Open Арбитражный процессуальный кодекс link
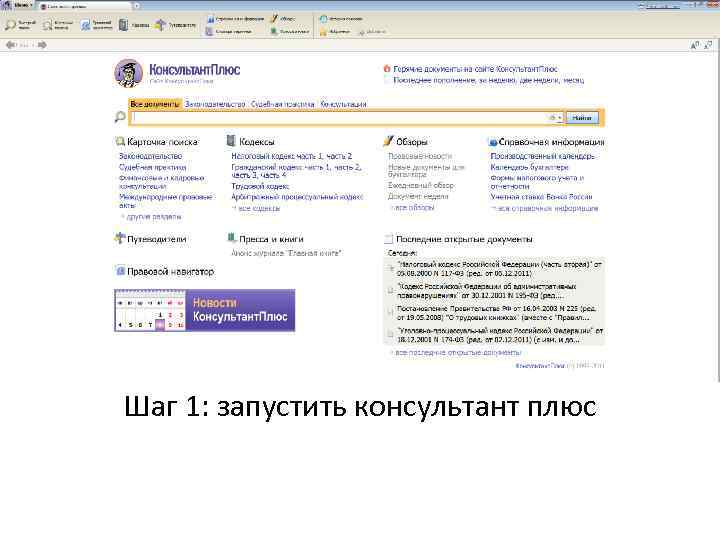Screen dimensions: 720x540 [x=297, y=197]
